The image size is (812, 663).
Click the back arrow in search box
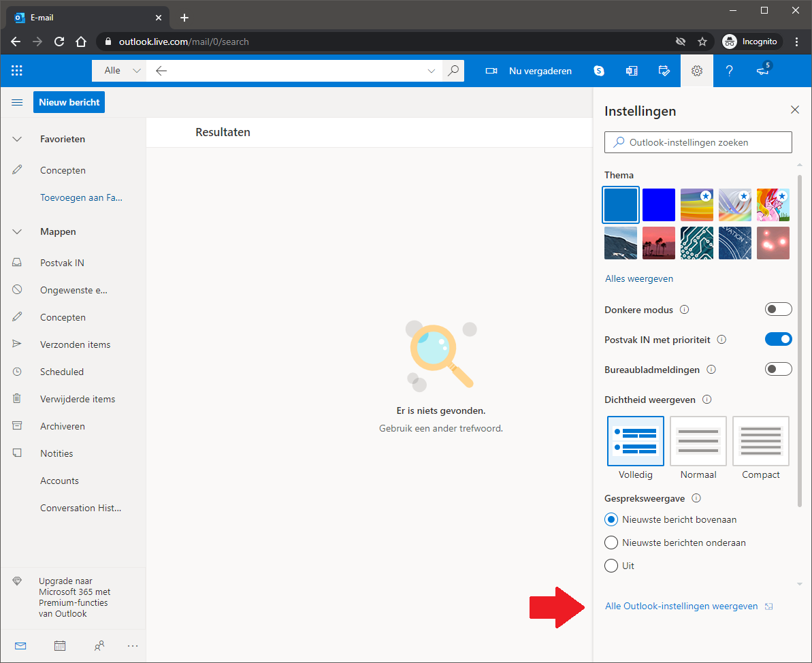coord(161,70)
